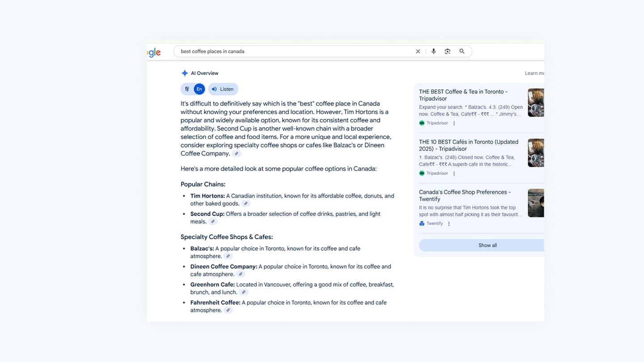Viewport: 644px width, 362px height.
Task: Click the bold 'Dineen Coffee Company:' text
Action: coord(224,266)
